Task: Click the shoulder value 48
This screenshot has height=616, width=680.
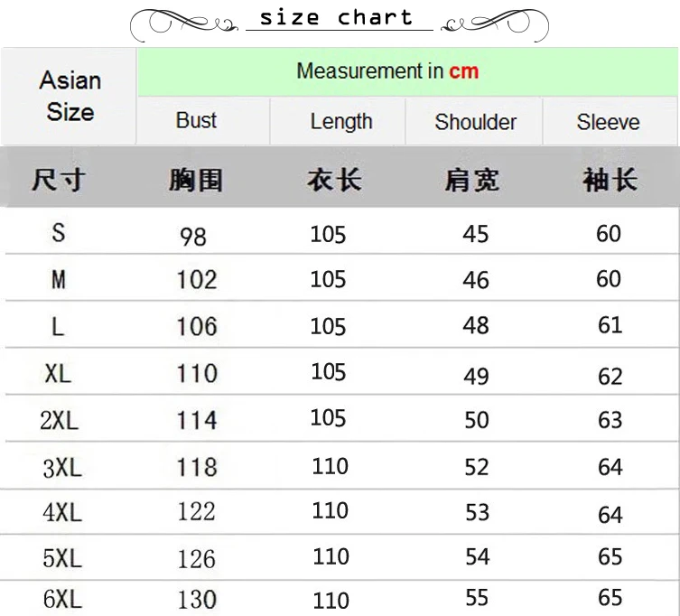Action: 476,325
